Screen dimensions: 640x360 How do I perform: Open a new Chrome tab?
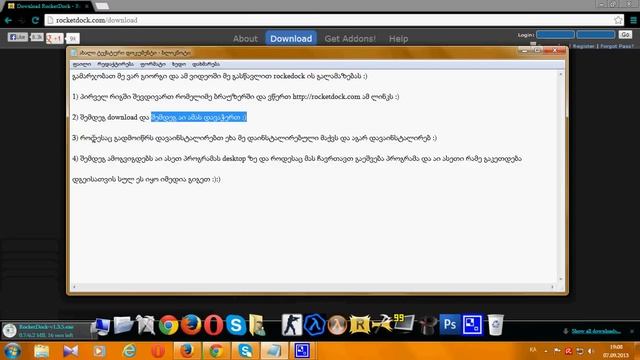pos(102,6)
